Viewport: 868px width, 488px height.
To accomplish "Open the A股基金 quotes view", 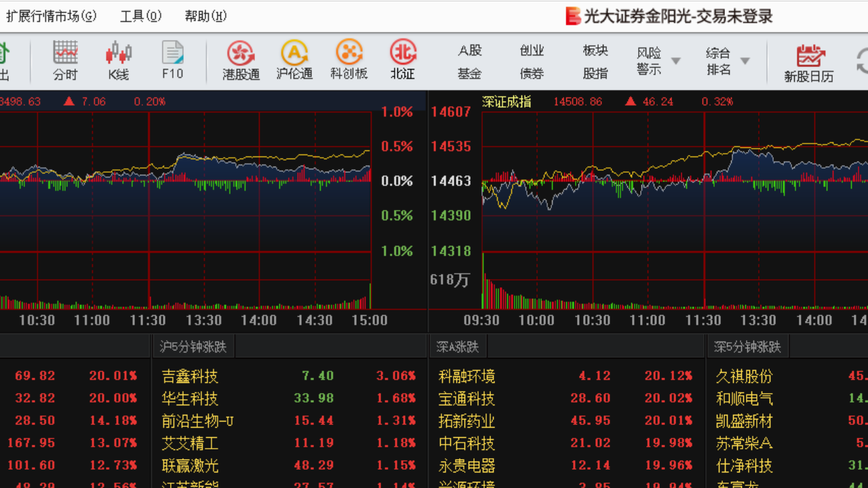I will pos(469,60).
